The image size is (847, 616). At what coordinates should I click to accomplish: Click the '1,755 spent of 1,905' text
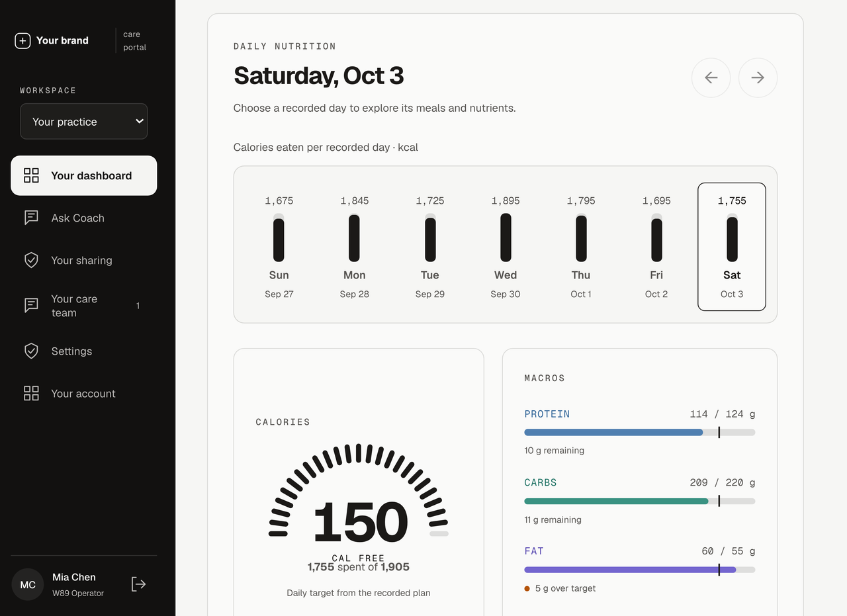359,567
